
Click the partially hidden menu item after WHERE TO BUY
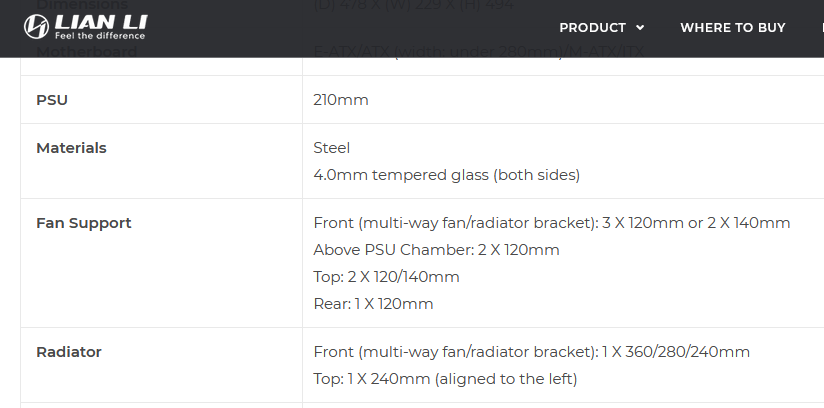(822, 28)
